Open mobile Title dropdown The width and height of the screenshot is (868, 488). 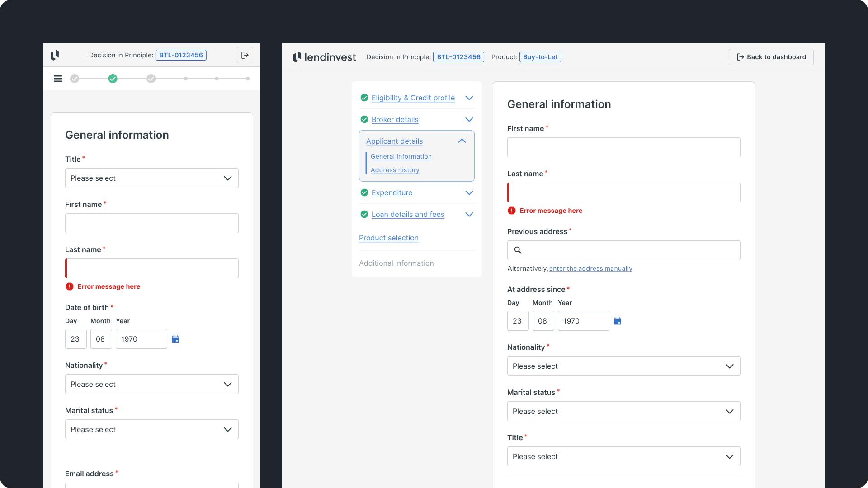click(152, 178)
